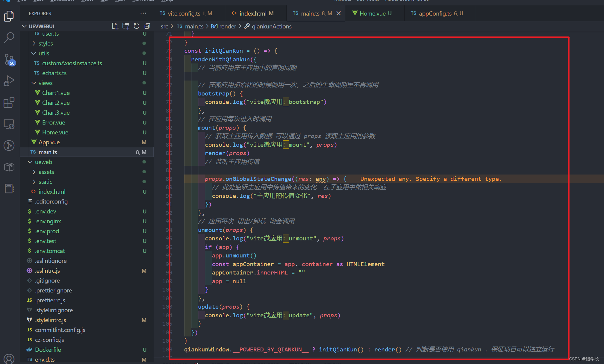This screenshot has height=364, width=604.
Task: Open .prettierrc.js file
Action: tap(87, 300)
